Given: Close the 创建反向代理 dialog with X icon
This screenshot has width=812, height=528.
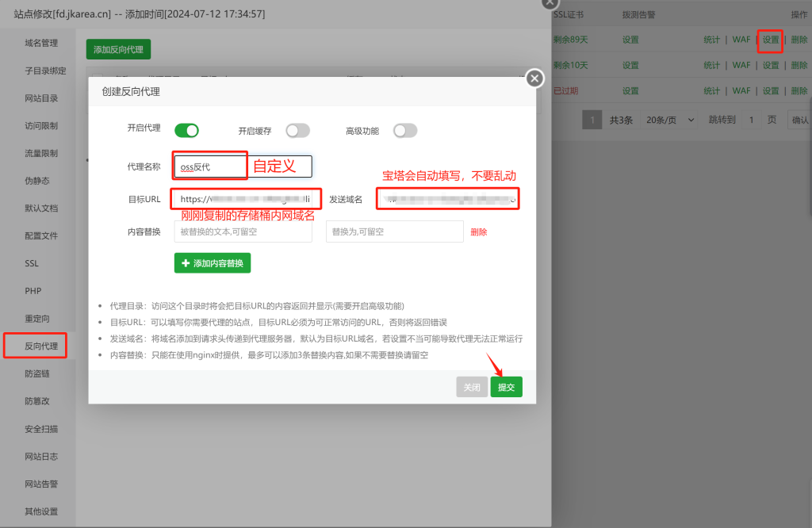Looking at the screenshot, I should (535, 78).
